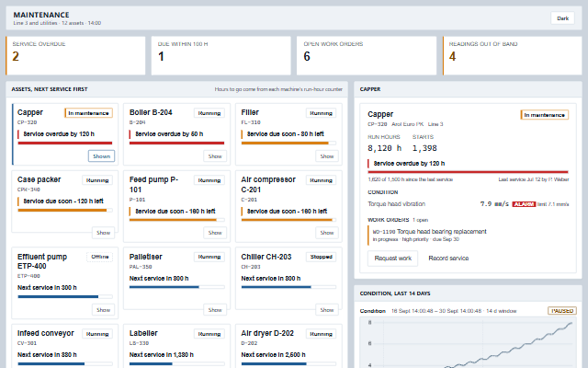This screenshot has width=588, height=368.
Task: Click Request work in Capper panel
Action: click(392, 259)
